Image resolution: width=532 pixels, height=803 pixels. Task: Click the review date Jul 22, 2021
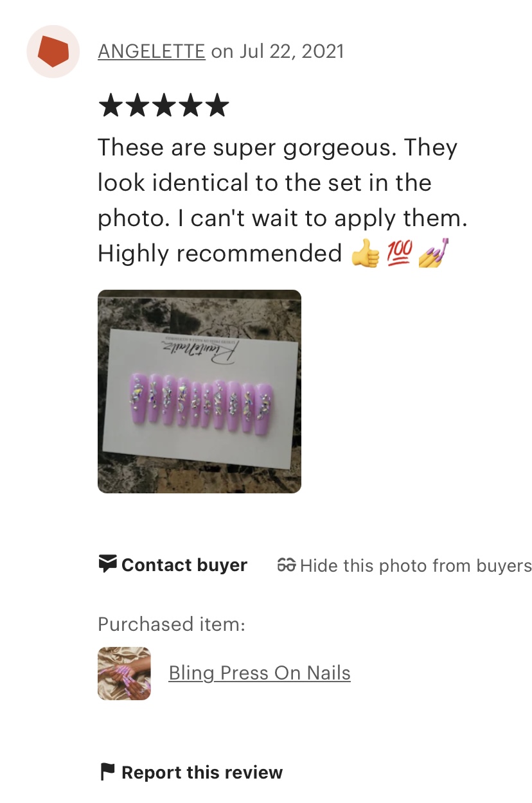coord(292,51)
